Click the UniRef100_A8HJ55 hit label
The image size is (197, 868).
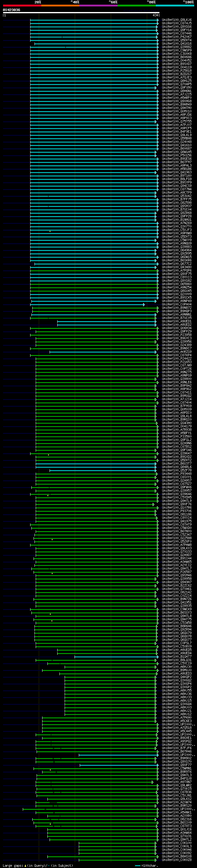pos(177,690)
